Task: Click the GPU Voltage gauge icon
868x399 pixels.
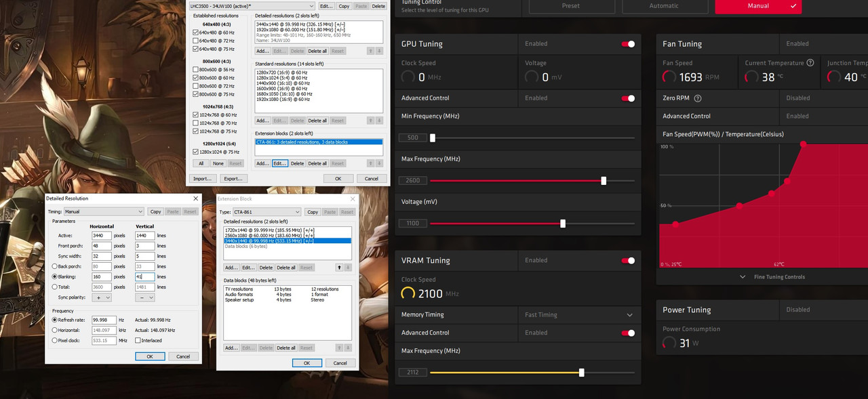Action: point(532,77)
